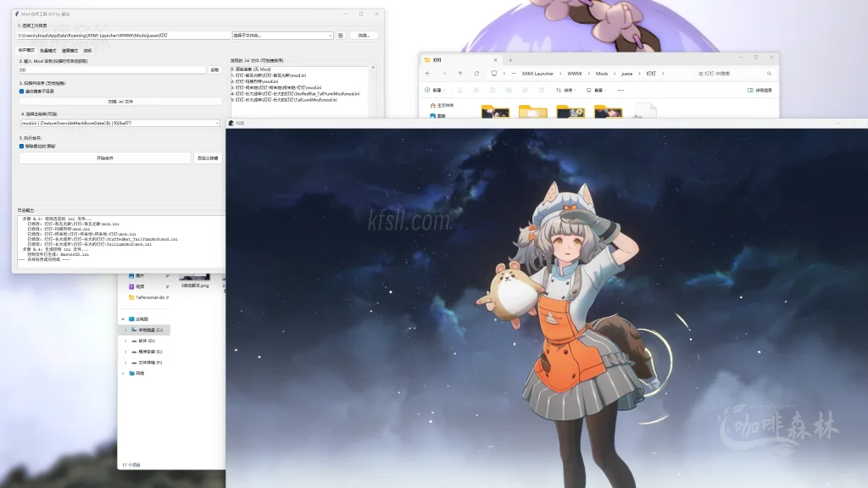This screenshot has height=488, width=868.
Task: Refresh the Explorer folder view
Action: (x=476, y=74)
